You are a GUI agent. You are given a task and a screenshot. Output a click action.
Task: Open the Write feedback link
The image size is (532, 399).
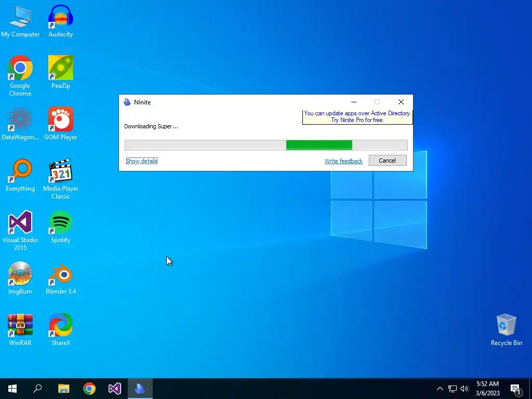click(x=343, y=161)
